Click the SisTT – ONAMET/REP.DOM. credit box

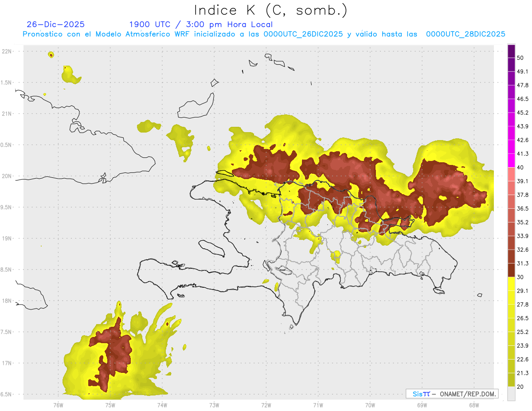click(452, 394)
